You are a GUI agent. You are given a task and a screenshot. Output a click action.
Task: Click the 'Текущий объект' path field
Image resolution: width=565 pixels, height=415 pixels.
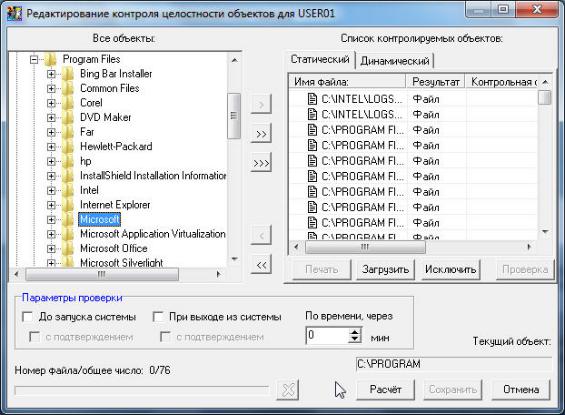point(453,364)
